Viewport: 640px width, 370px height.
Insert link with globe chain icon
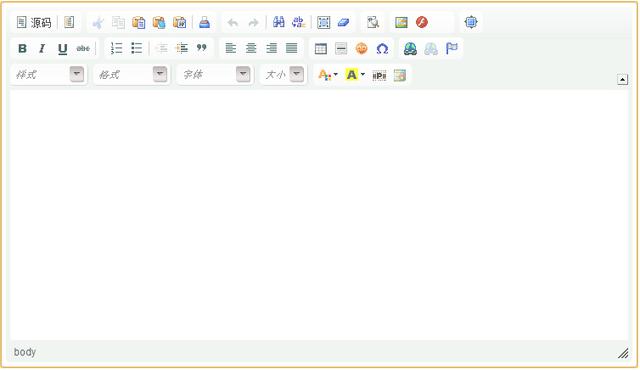410,49
